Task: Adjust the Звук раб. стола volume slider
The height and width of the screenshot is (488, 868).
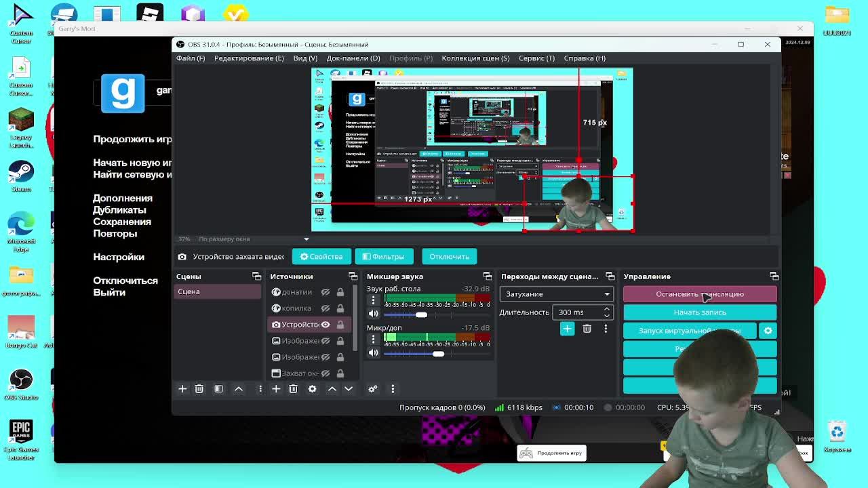Action: [x=422, y=314]
